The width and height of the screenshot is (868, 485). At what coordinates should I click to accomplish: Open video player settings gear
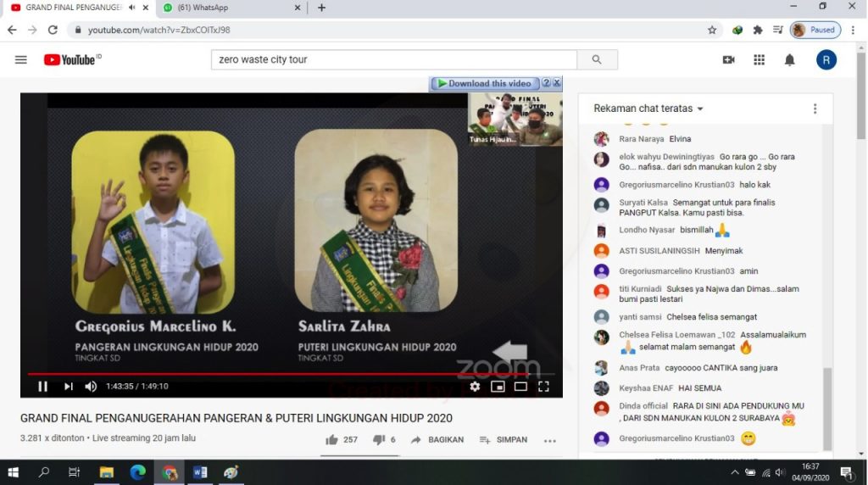point(475,387)
